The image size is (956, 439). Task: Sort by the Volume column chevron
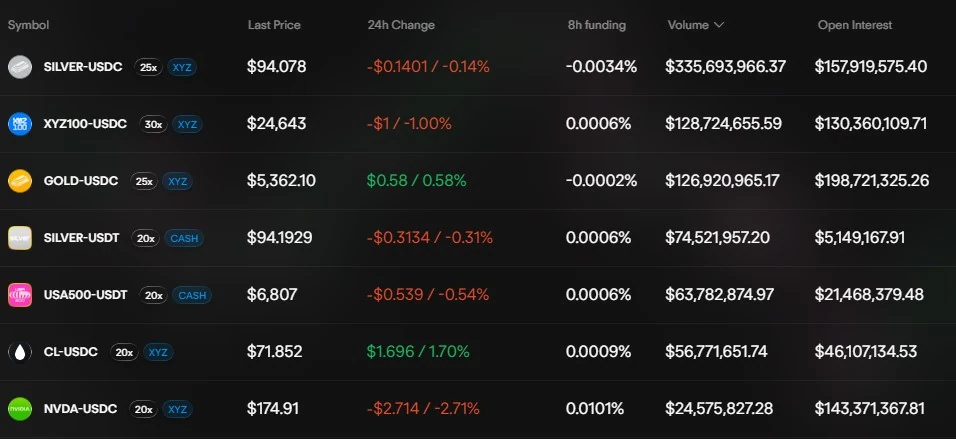click(x=719, y=25)
